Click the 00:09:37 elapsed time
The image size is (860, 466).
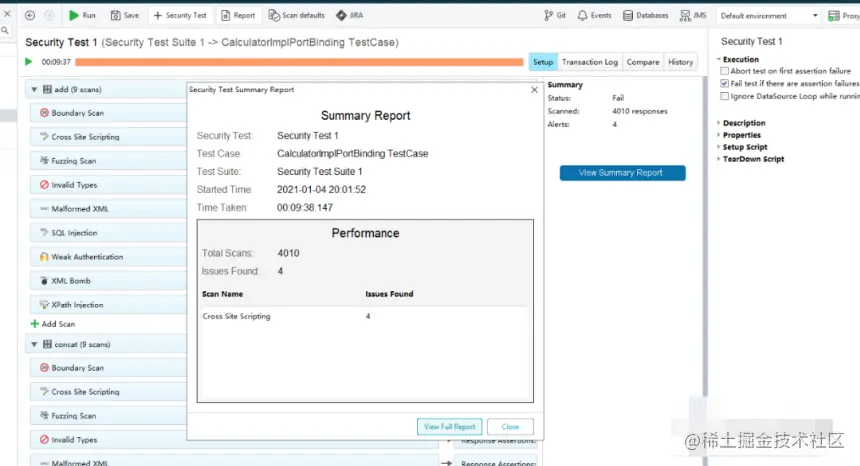pos(56,62)
